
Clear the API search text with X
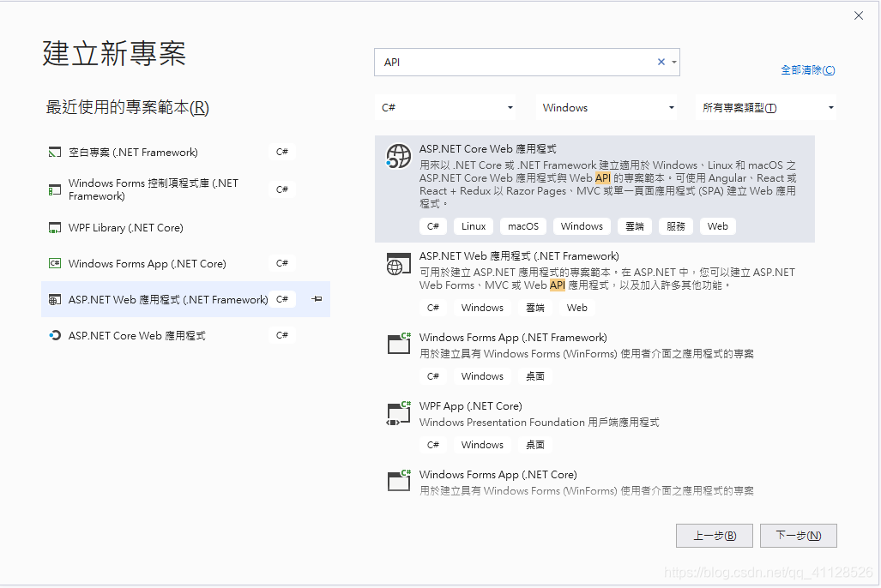tap(661, 62)
